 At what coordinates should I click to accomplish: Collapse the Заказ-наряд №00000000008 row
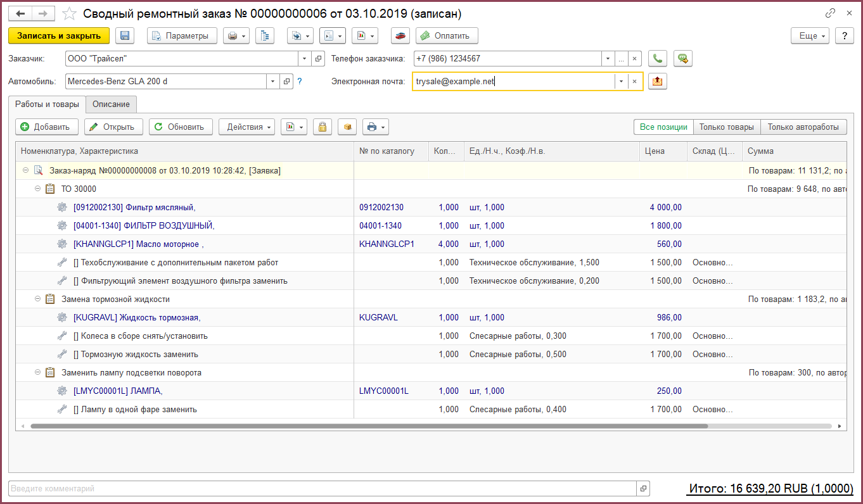coord(25,170)
